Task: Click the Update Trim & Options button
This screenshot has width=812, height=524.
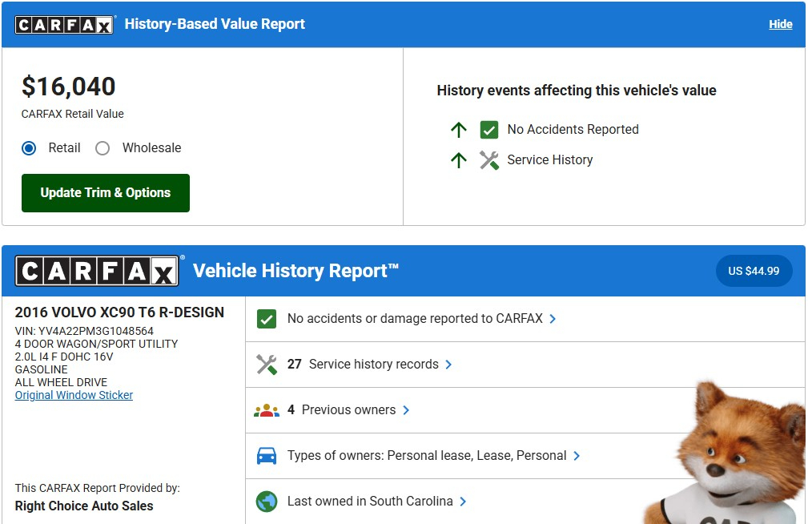Action: pyautogui.click(x=105, y=193)
